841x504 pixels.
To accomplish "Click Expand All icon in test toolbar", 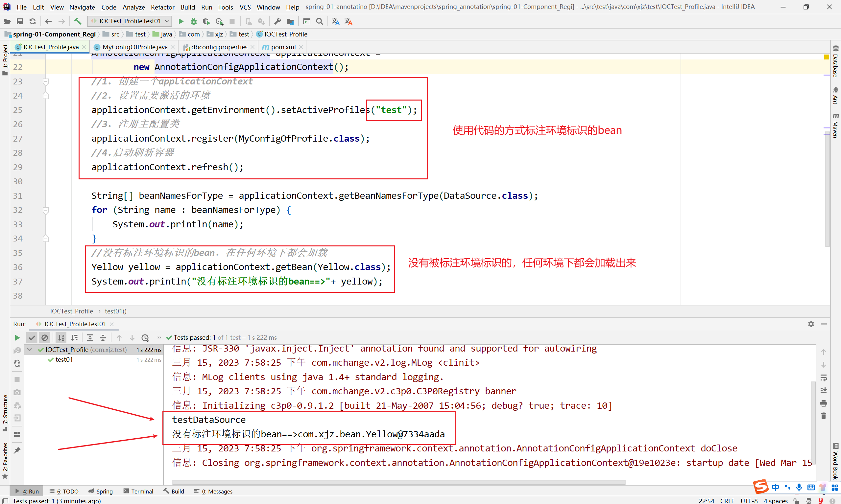I will pos(90,337).
